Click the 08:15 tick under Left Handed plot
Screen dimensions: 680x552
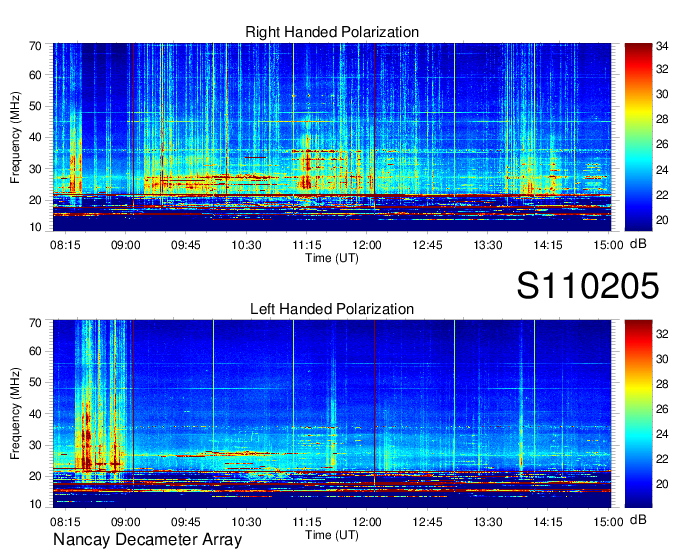point(65,521)
